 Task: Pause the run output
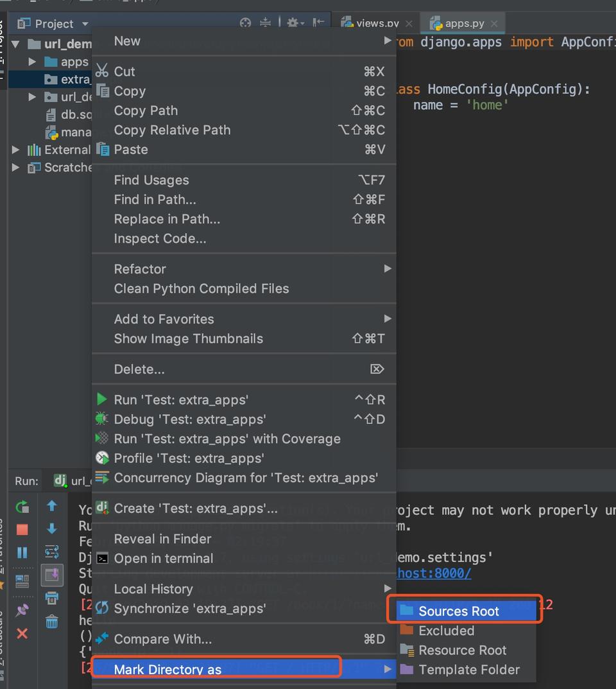(22, 552)
